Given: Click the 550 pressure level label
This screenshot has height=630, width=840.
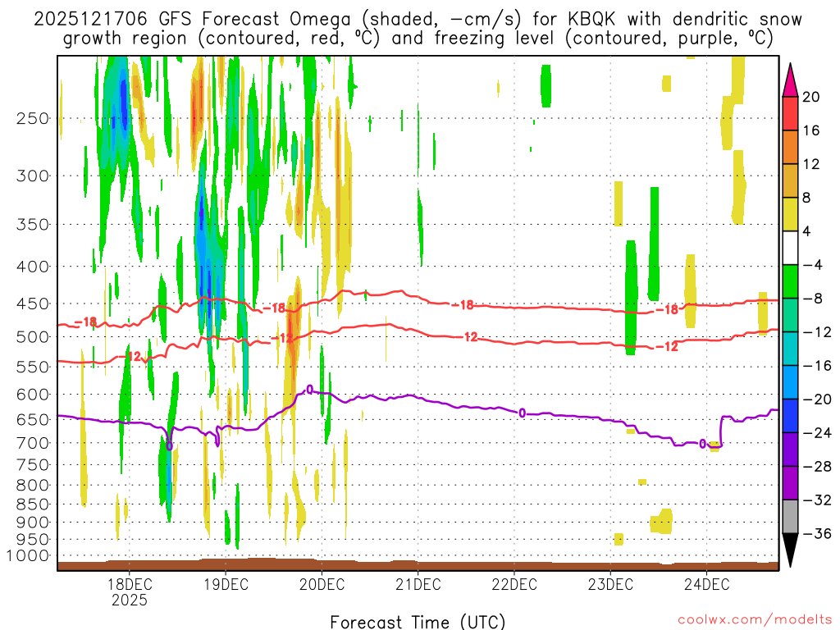Looking at the screenshot, I should pyautogui.click(x=33, y=367).
